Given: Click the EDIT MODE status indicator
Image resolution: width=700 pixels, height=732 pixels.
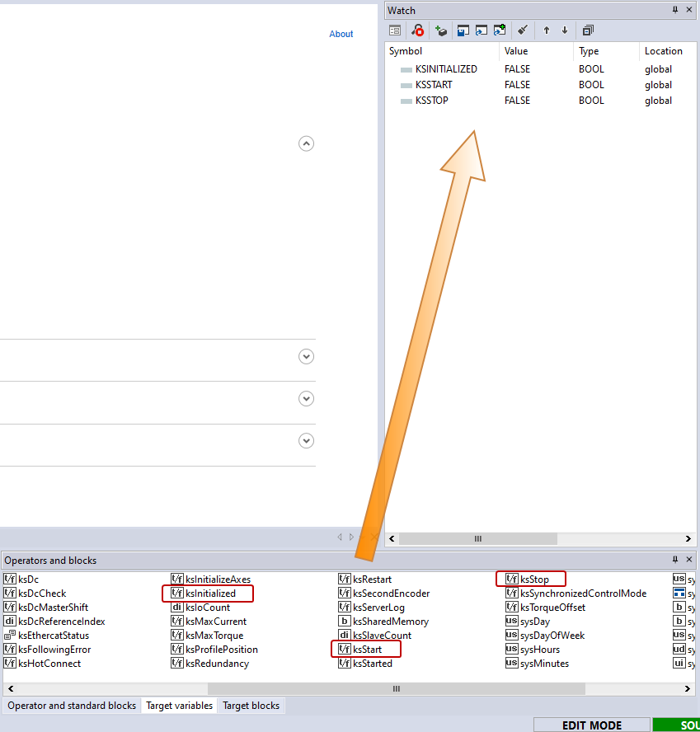Looking at the screenshot, I should [592, 725].
